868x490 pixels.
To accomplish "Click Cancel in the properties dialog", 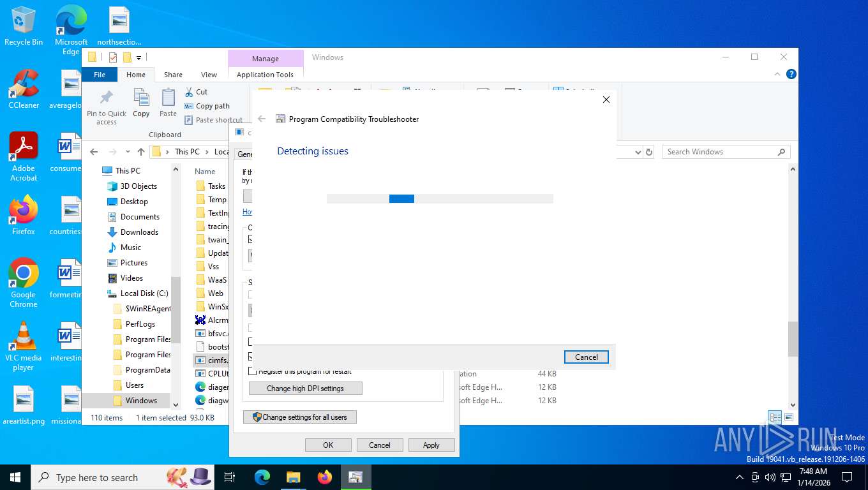I will (379, 445).
